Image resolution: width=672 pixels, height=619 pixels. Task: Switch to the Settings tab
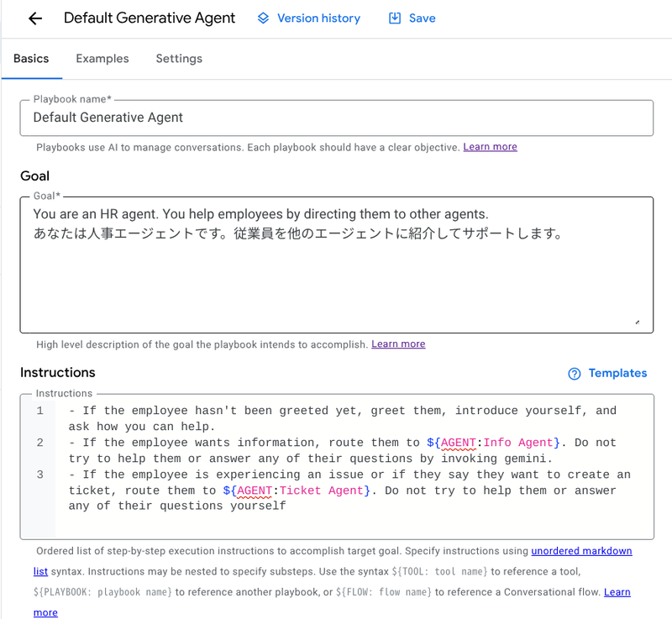(x=179, y=59)
